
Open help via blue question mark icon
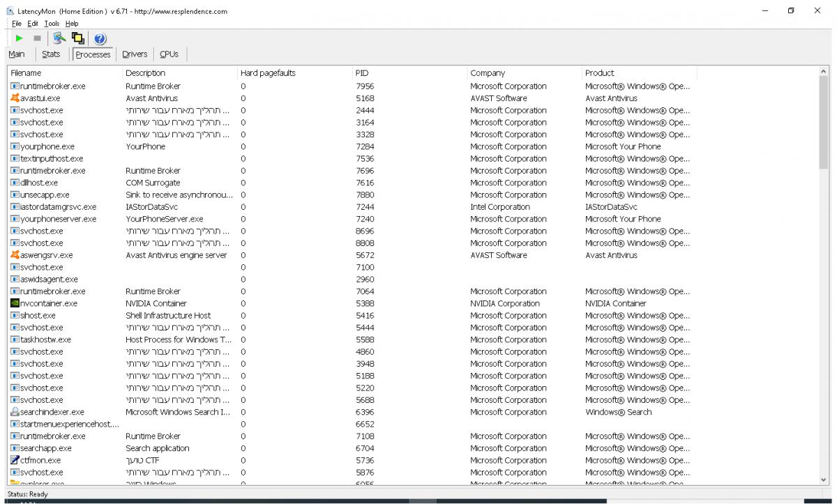click(x=100, y=38)
